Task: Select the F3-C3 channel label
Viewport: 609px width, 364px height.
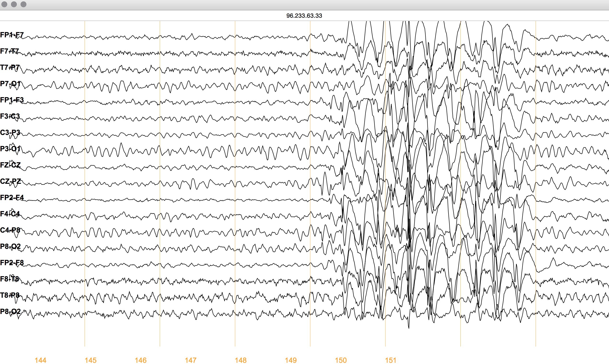Action: click(10, 116)
